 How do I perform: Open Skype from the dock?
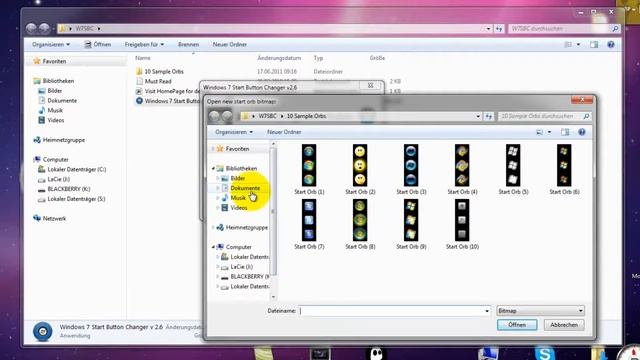pyautogui.click(x=544, y=353)
